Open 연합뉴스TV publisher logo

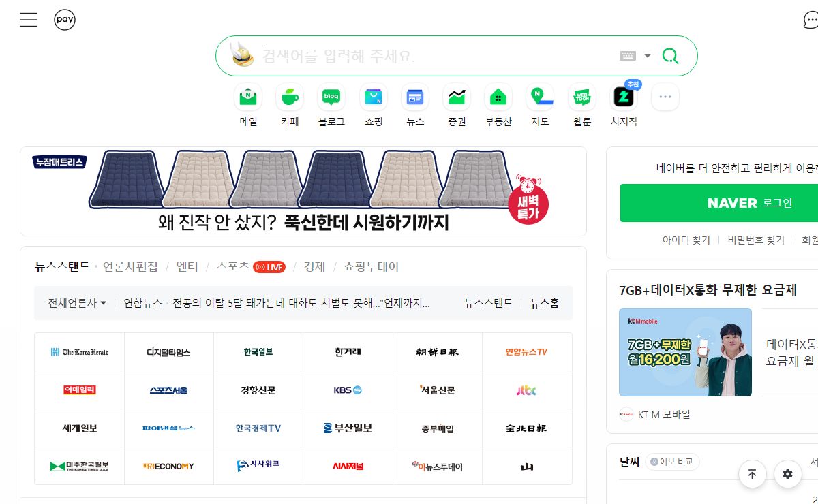coord(527,352)
